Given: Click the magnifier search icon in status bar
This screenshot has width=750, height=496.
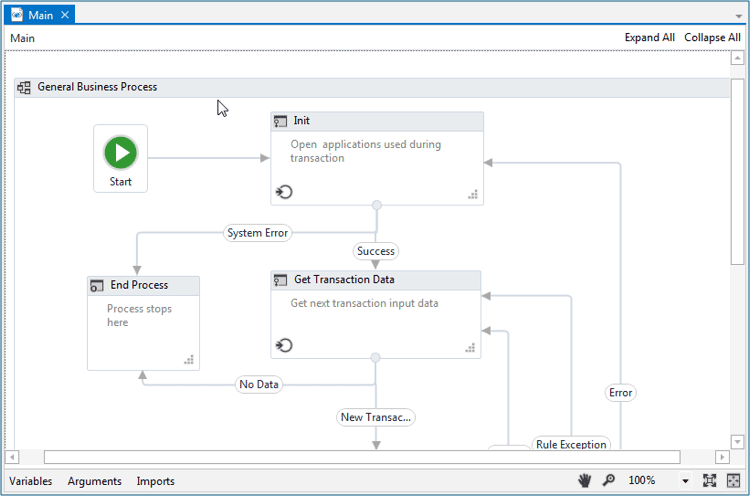Looking at the screenshot, I should 608,481.
